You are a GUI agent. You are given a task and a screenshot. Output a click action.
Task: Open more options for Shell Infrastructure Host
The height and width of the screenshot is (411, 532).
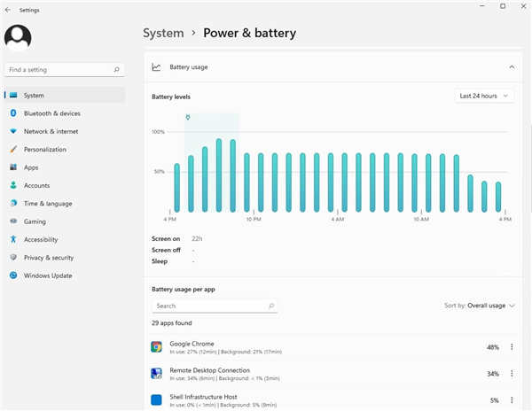[x=512, y=400]
